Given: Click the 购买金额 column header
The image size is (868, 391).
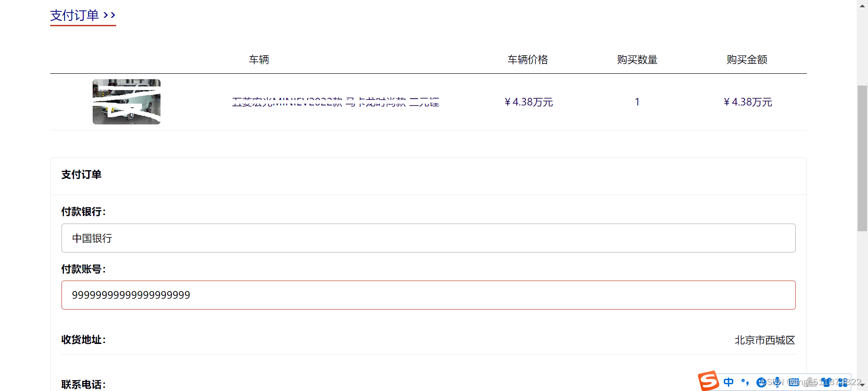Looking at the screenshot, I should (x=747, y=60).
